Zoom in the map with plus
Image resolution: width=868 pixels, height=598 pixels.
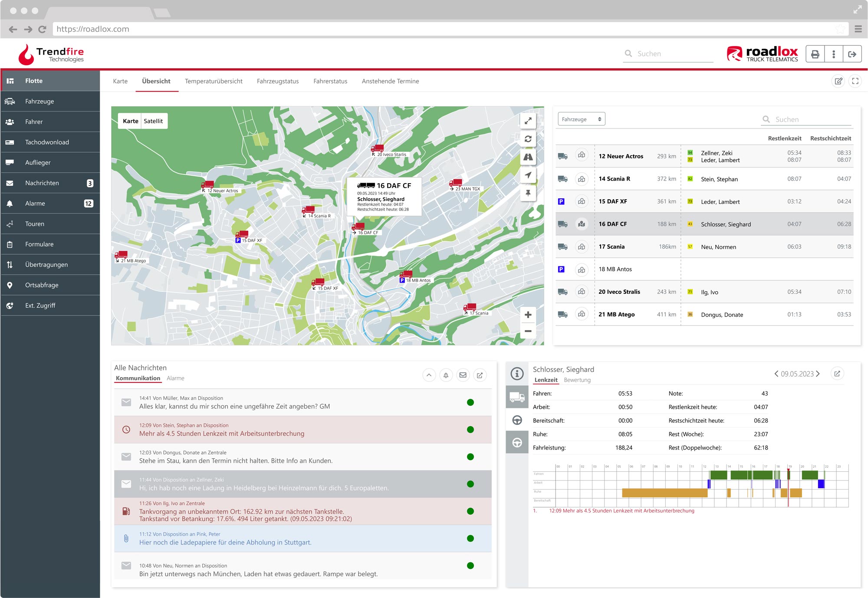528,315
